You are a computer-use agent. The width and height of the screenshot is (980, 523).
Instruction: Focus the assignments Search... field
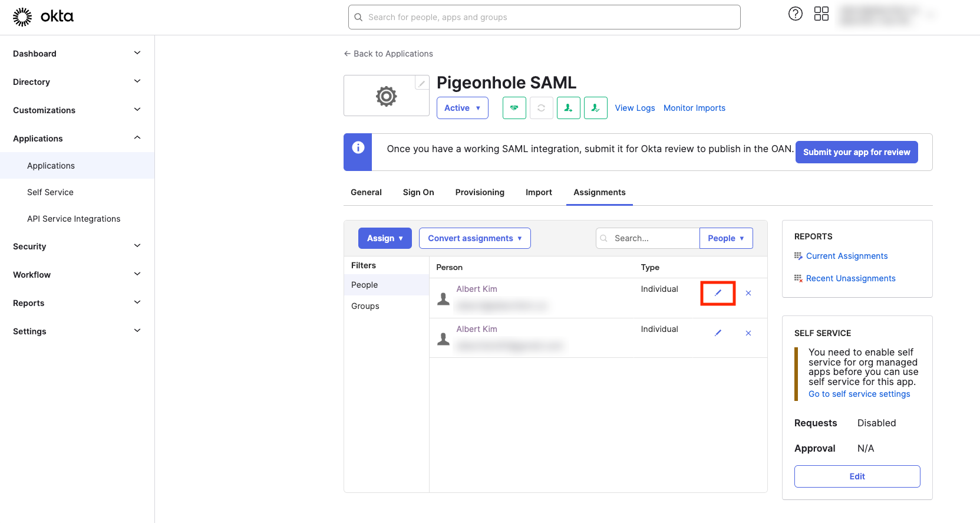(x=648, y=238)
